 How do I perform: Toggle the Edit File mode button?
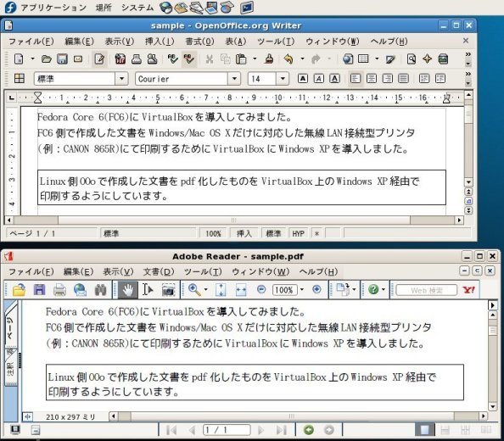(99, 59)
